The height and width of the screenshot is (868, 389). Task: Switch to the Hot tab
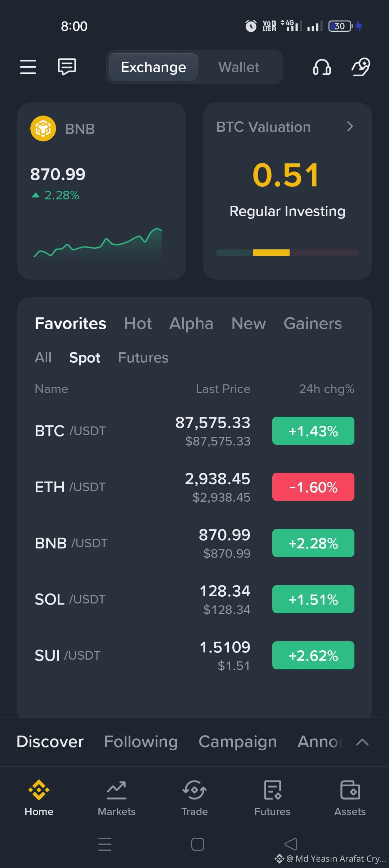(138, 324)
